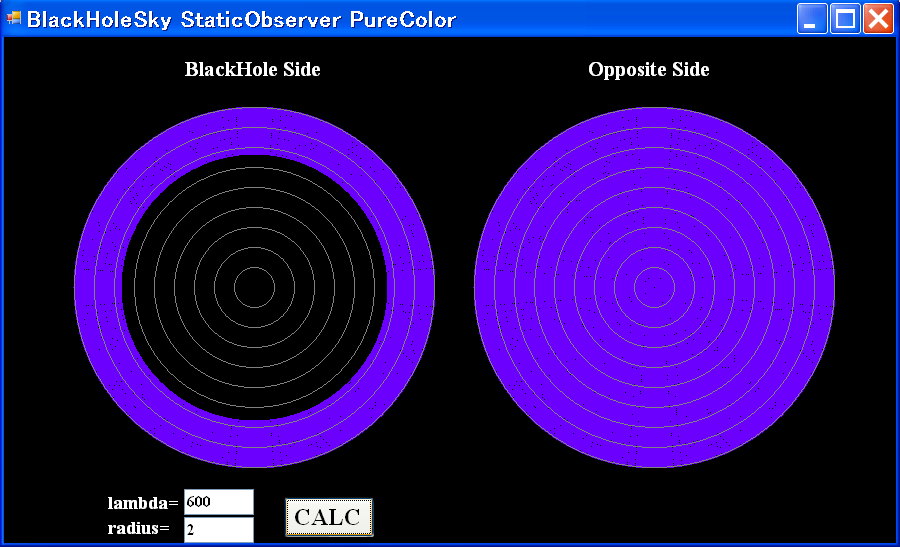Click the BlackHoleSky StaticObserver PureColor title text

click(x=241, y=20)
